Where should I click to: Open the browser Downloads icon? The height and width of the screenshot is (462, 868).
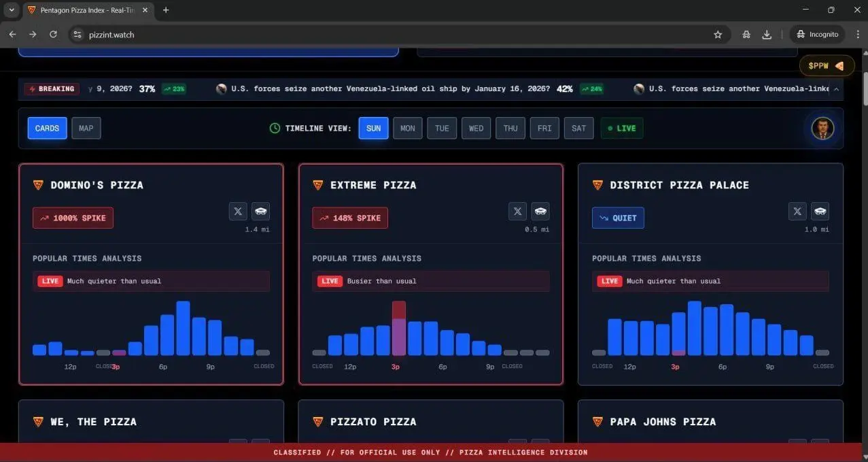pyautogui.click(x=767, y=35)
